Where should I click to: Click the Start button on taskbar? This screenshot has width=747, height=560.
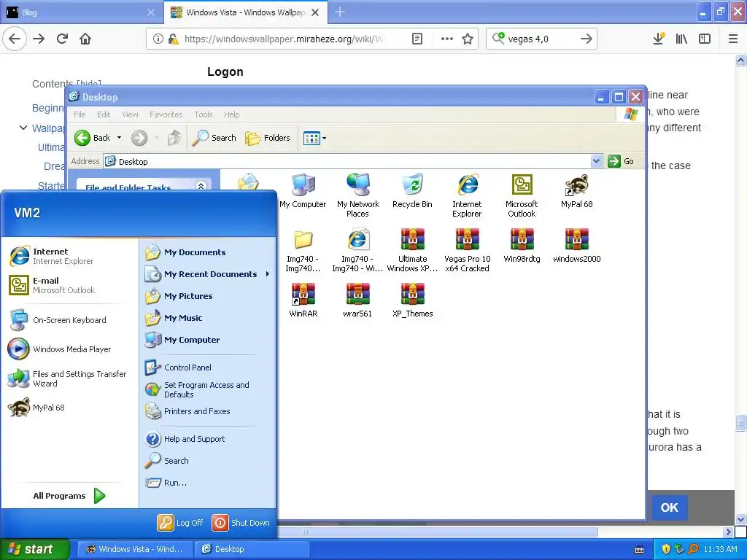pyautogui.click(x=34, y=549)
